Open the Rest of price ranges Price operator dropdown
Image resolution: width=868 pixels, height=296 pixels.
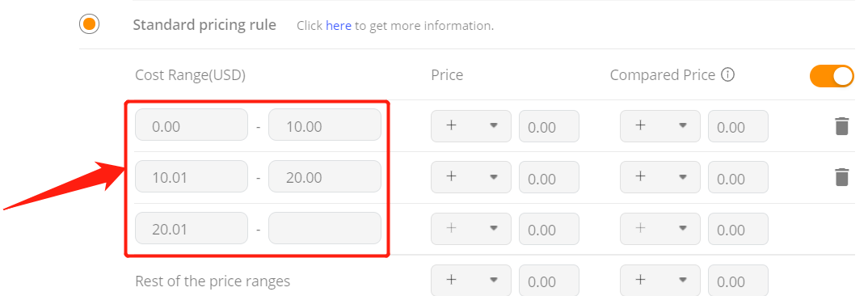click(x=471, y=280)
